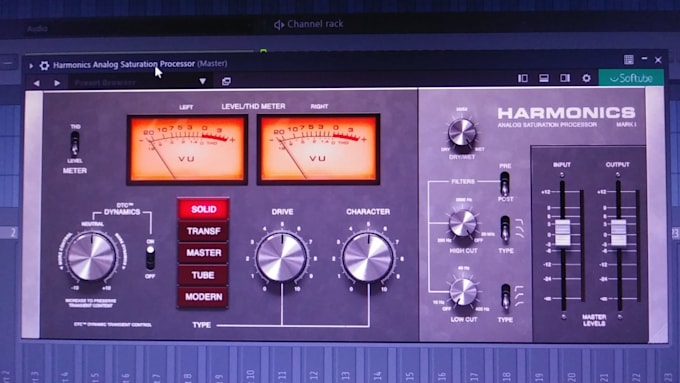Click the Dry/Wet mix knob
This screenshot has width=680, height=383.
(x=462, y=132)
